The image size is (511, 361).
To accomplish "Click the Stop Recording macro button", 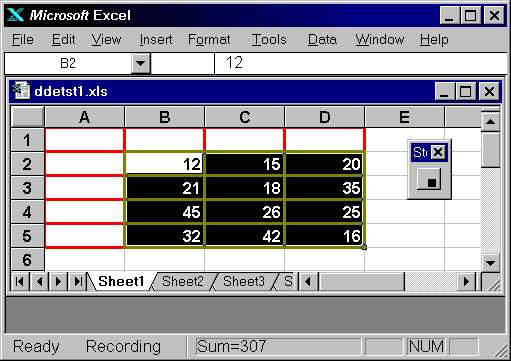I will click(x=429, y=179).
